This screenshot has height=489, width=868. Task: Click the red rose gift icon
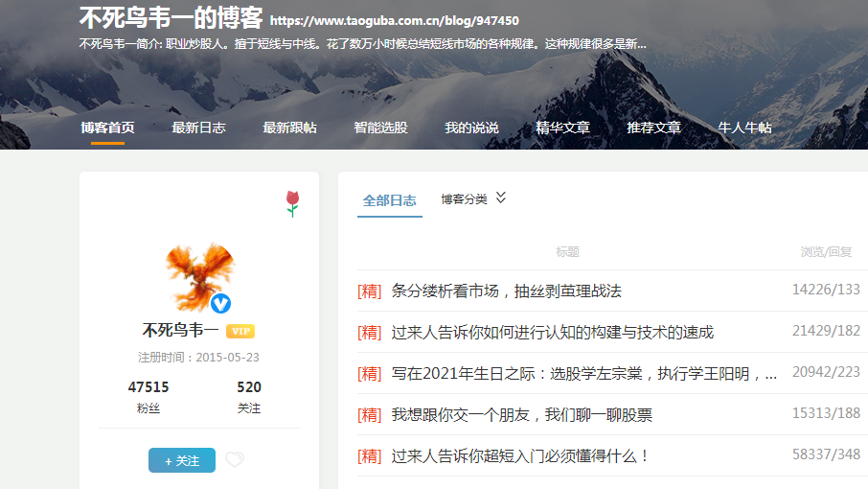(292, 204)
